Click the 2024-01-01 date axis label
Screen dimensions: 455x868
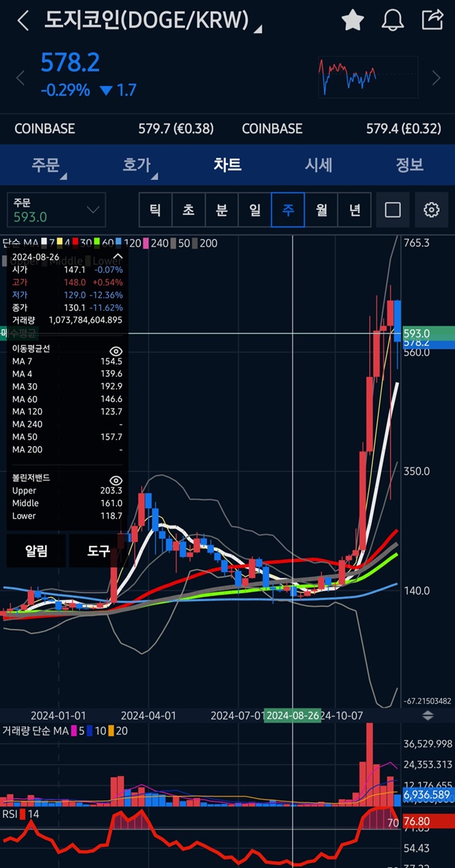(59, 715)
